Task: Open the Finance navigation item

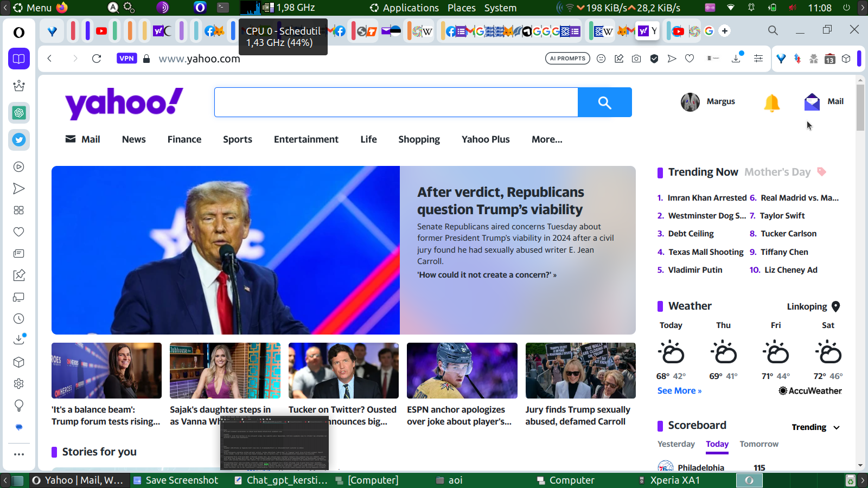Action: (x=184, y=139)
